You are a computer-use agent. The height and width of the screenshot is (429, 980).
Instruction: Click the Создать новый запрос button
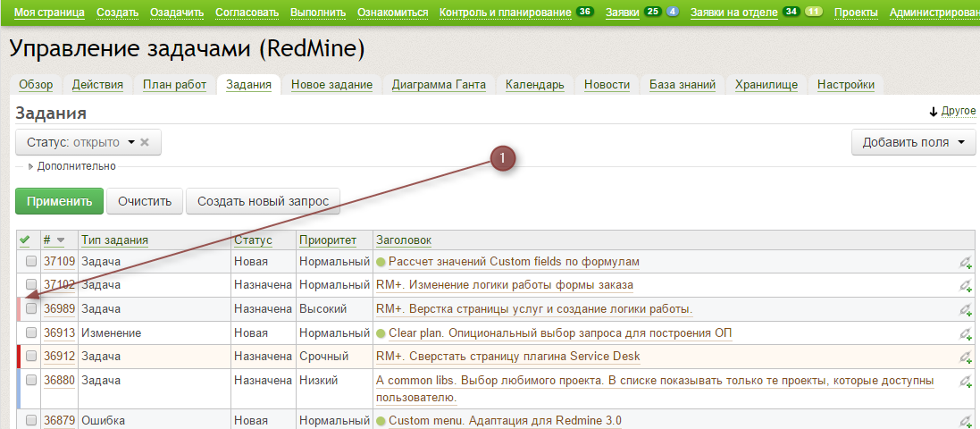(263, 201)
